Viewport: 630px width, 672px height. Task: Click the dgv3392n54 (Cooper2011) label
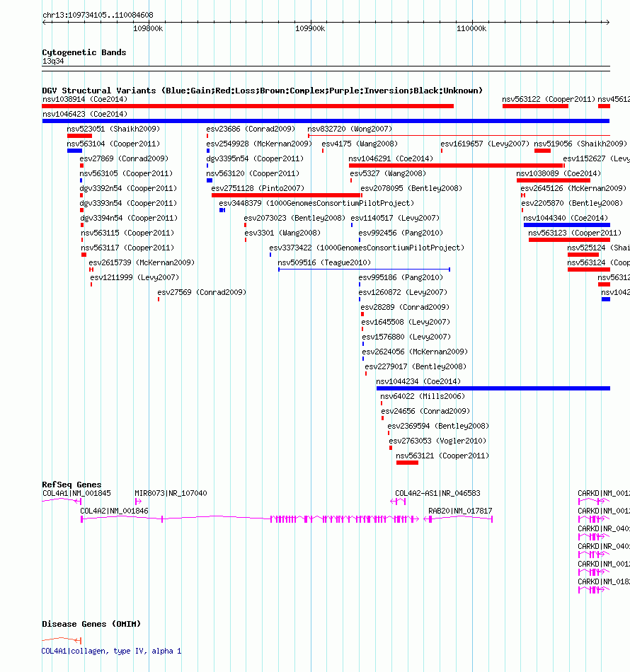coord(128,188)
